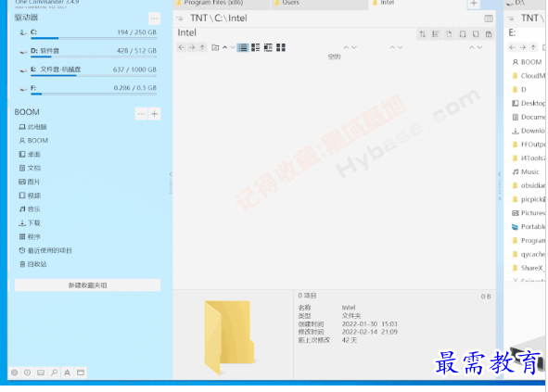Open 图片 in the favorites list

click(30, 182)
